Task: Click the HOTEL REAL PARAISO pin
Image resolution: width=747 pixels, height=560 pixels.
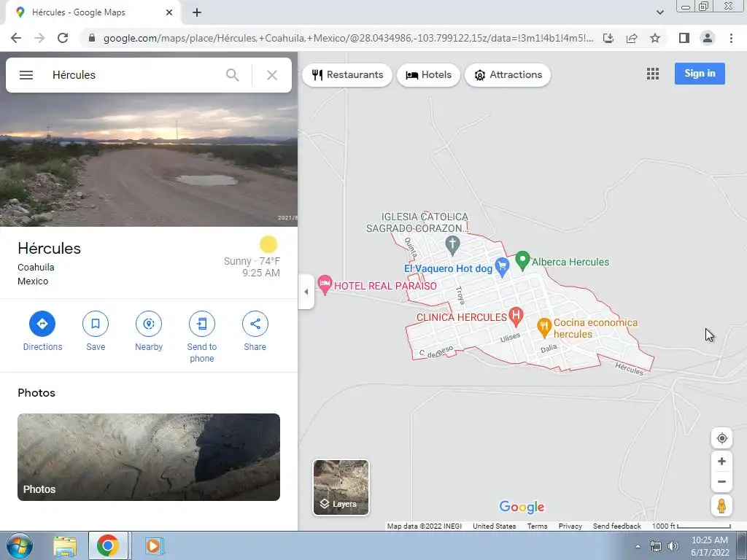Action: click(x=325, y=284)
